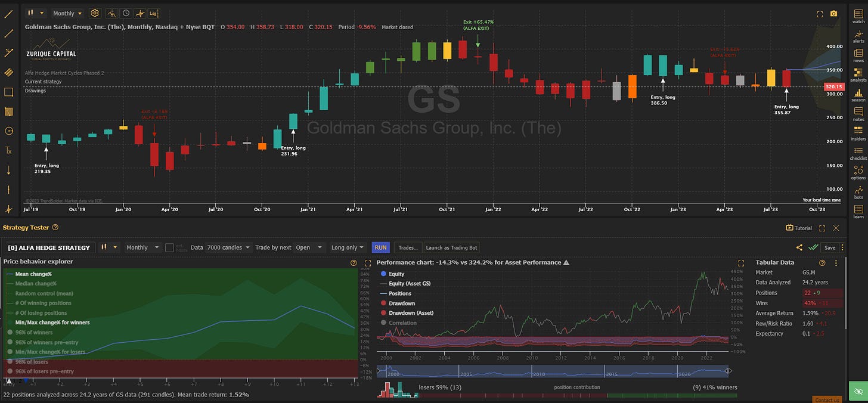Image resolution: width=868 pixels, height=403 pixels.
Task: Open Strategy Tester help icon
Action: pyautogui.click(x=55, y=227)
